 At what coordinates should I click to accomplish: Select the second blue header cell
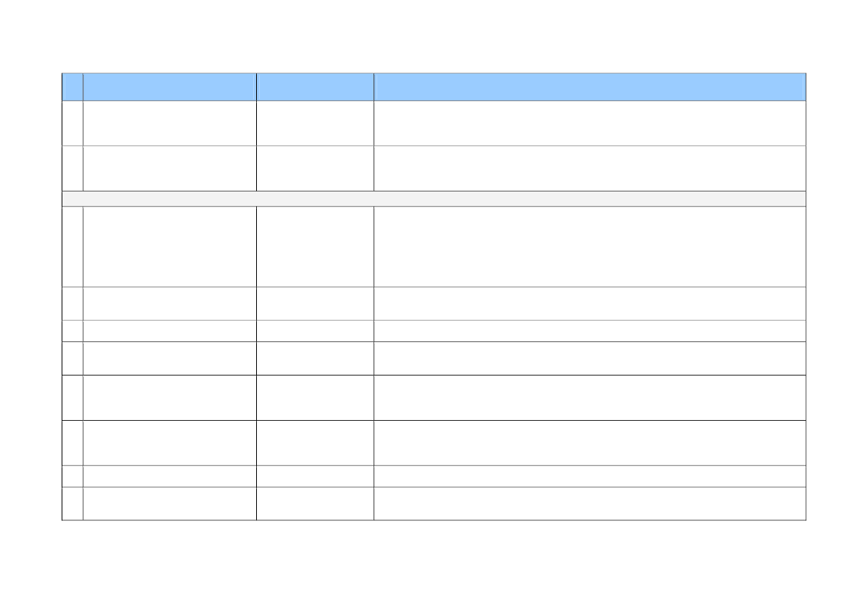coord(170,87)
